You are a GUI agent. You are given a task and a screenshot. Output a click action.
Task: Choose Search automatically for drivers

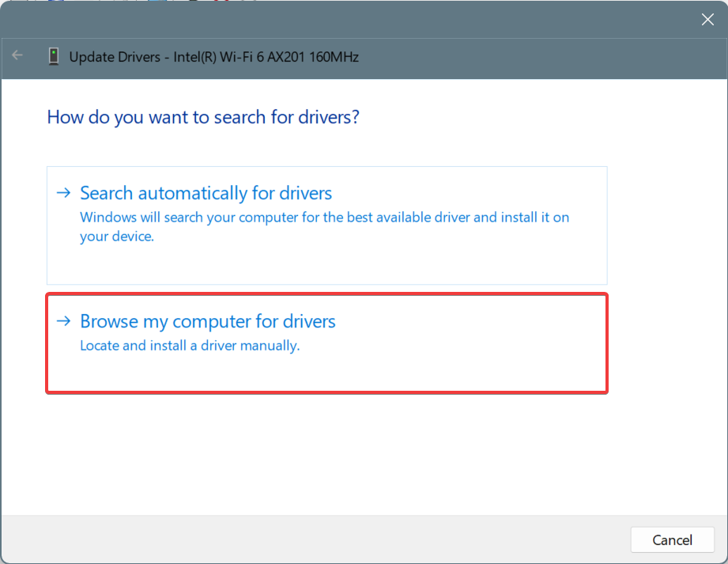coord(327,225)
